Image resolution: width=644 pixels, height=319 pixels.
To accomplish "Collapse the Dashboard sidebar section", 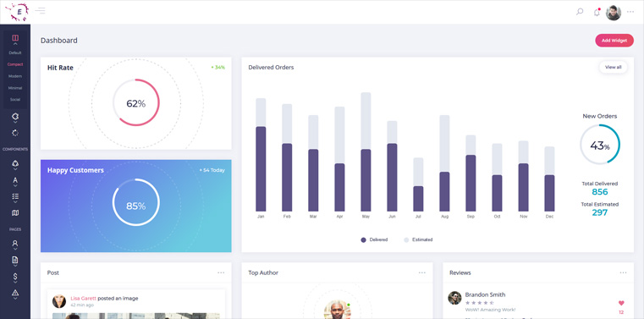I will (x=15, y=39).
